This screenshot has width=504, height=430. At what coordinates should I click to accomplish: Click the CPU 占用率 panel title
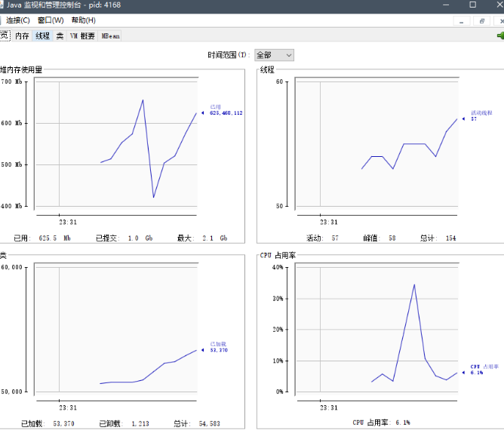tap(278, 255)
